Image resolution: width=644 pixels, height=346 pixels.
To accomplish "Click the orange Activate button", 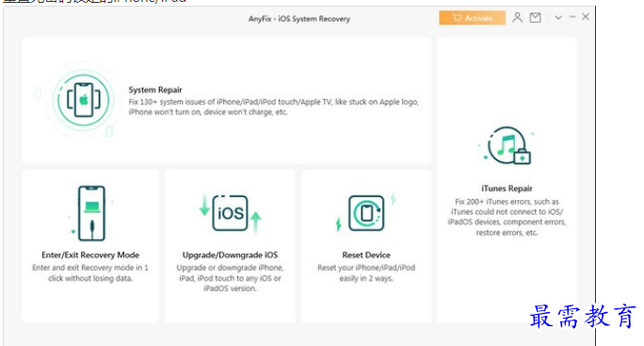I will coord(473,18).
